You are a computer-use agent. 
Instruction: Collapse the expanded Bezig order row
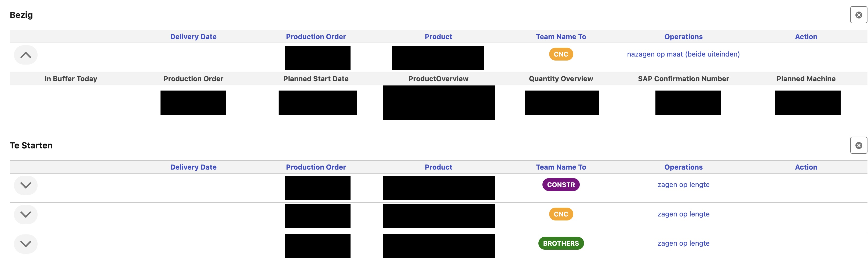(25, 55)
